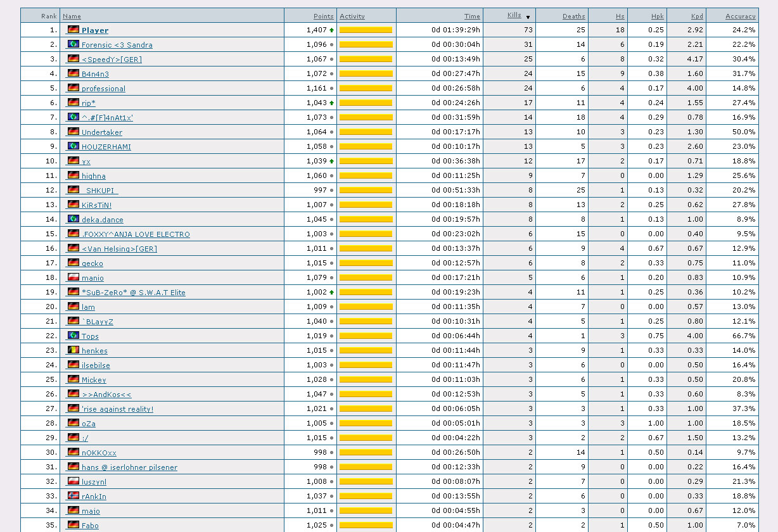This screenshot has width=778, height=532.
Task: Sort the table by Points column
Action: click(x=323, y=16)
